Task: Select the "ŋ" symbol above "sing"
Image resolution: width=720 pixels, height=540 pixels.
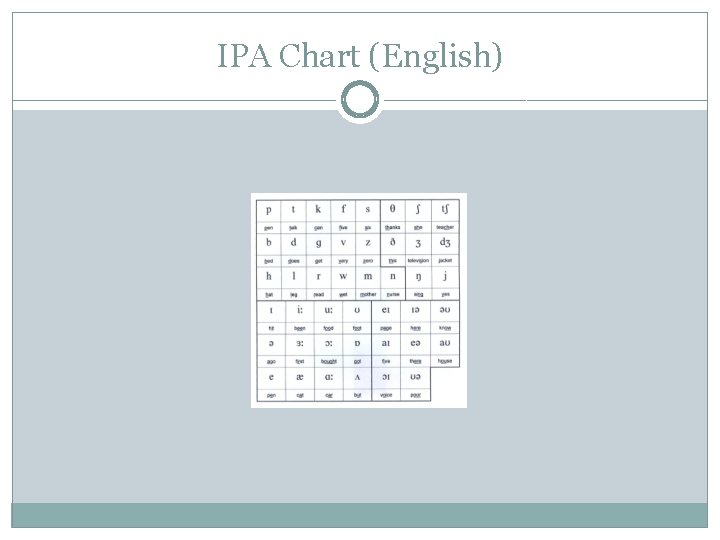Action: (x=417, y=276)
